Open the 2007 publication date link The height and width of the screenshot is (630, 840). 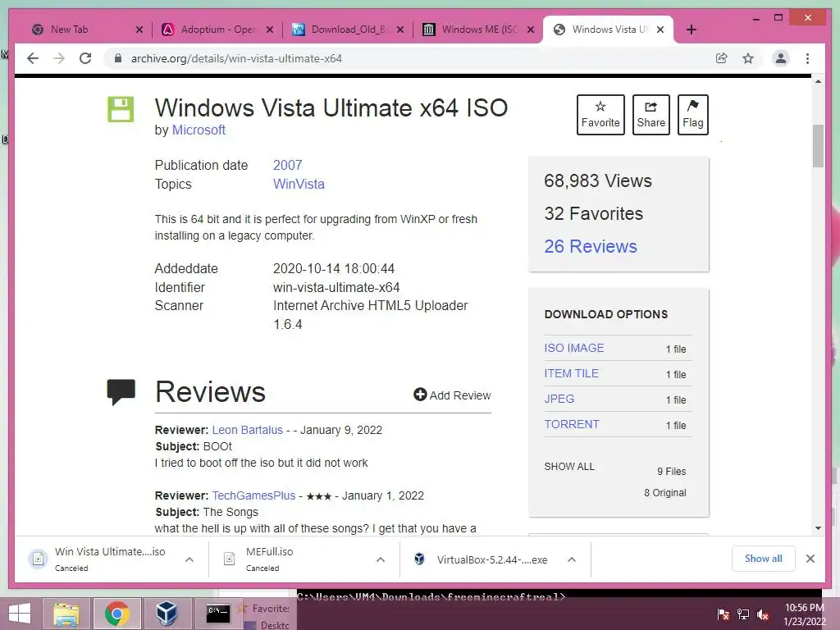pyautogui.click(x=288, y=165)
